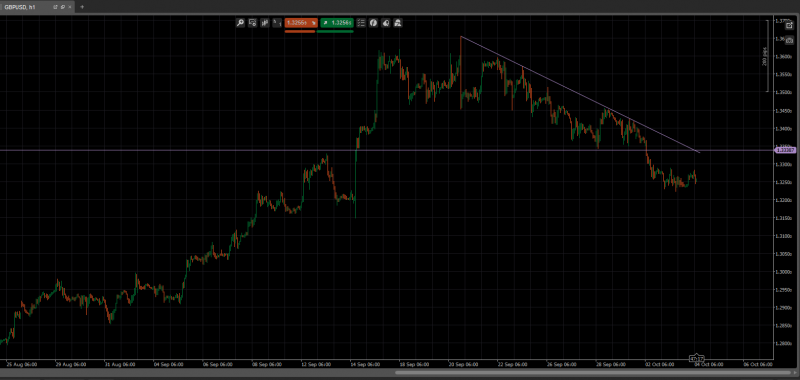Image resolution: width=800 pixels, height=380 pixels.
Task: Click the 14 Sep 06:00 date label
Action: point(365,364)
